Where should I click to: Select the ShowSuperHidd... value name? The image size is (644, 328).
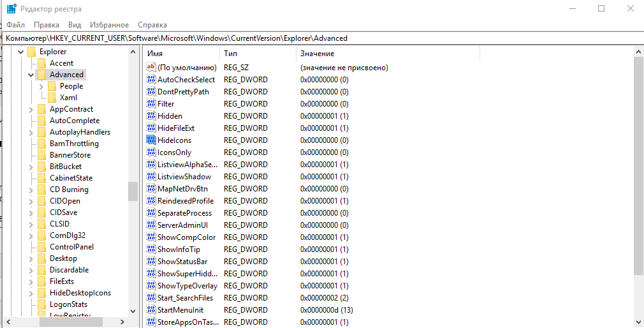(x=187, y=273)
